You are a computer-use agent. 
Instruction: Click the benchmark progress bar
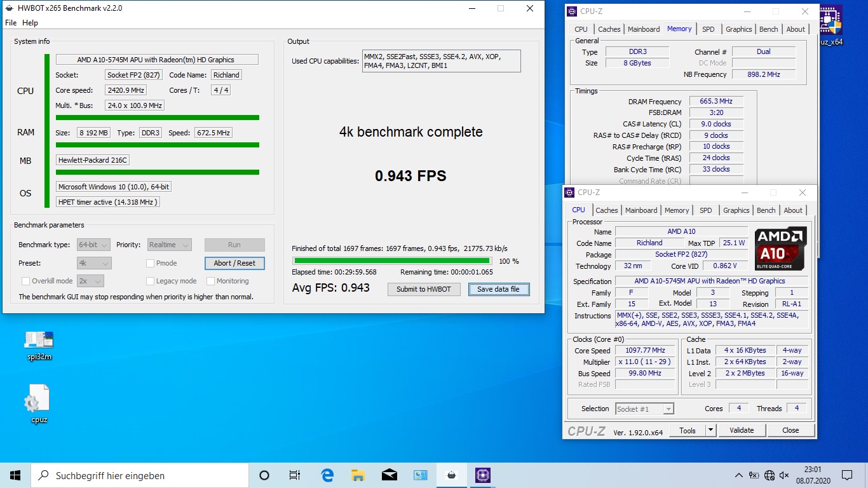(x=391, y=261)
